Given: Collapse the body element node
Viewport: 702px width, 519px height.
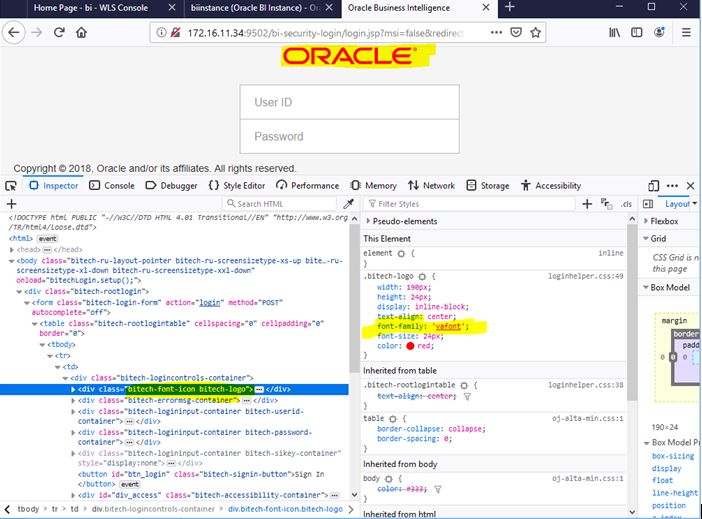Looking at the screenshot, I should [12, 261].
